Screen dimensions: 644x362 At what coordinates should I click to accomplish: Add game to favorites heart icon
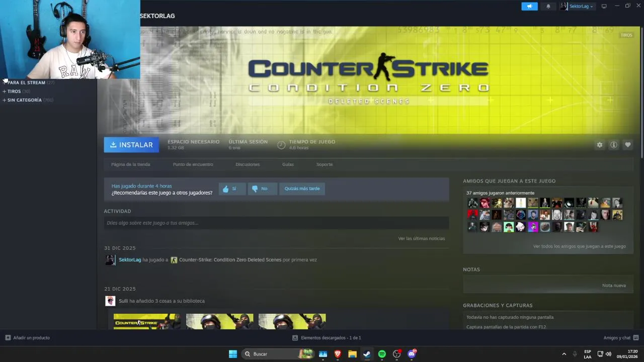point(628,145)
